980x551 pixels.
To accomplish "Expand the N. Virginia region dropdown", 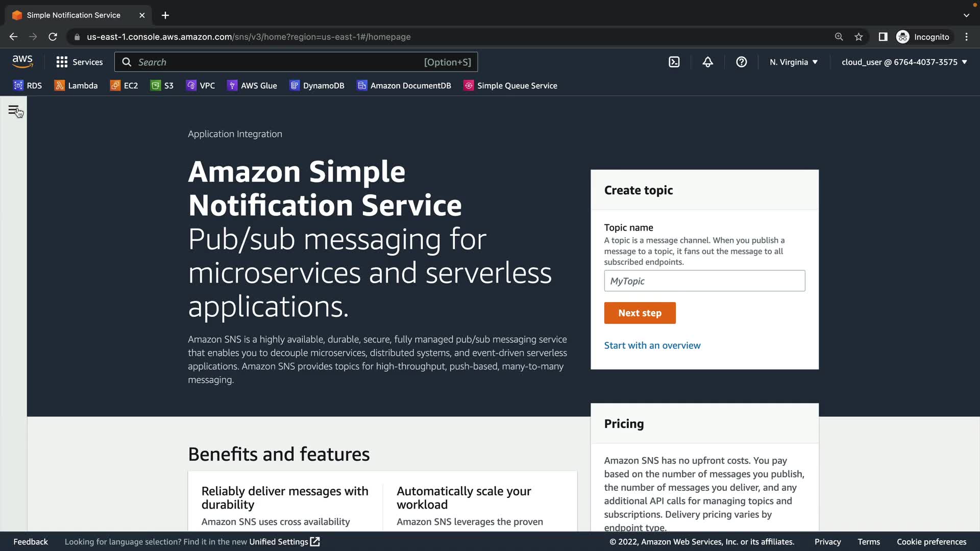I will [794, 62].
